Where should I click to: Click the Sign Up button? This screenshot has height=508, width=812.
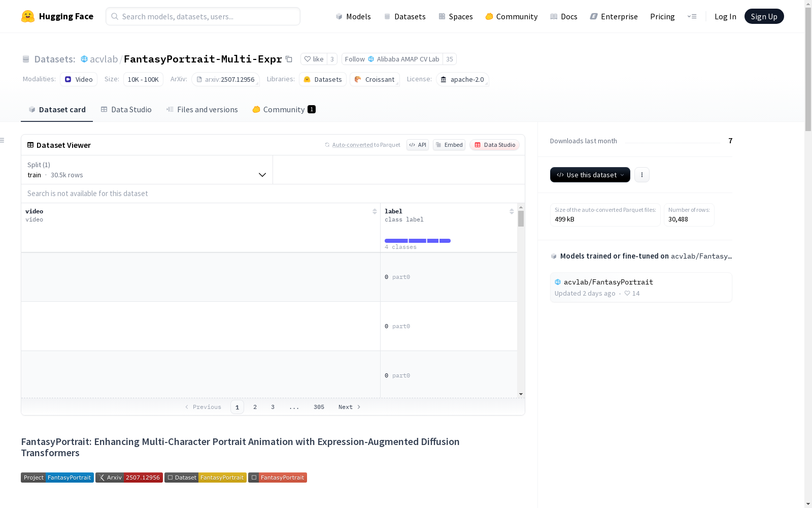pyautogui.click(x=764, y=16)
